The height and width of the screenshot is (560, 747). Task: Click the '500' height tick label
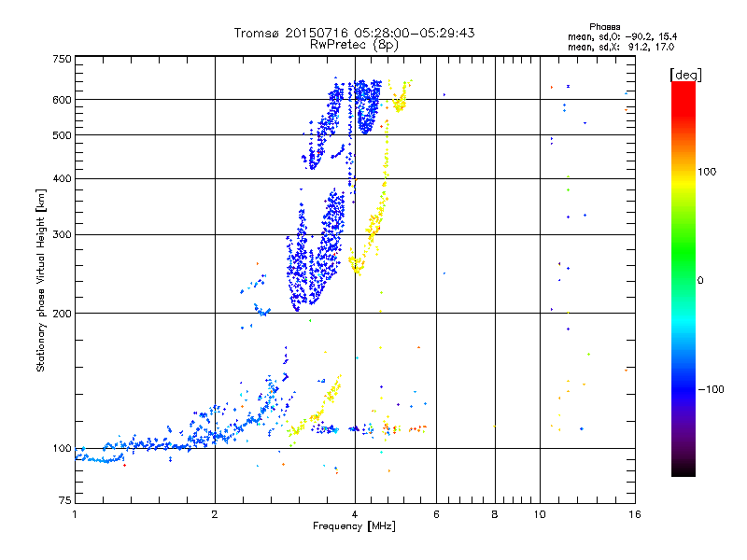[x=62, y=135]
